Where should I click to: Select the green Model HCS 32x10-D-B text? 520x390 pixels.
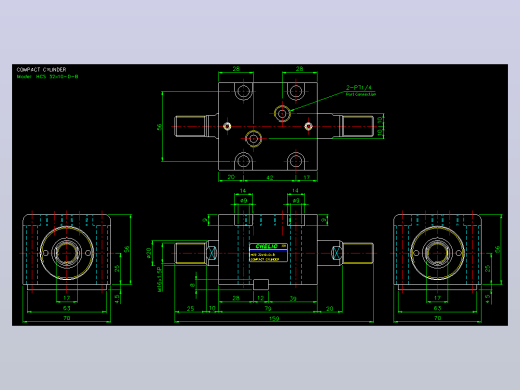click(x=47, y=77)
